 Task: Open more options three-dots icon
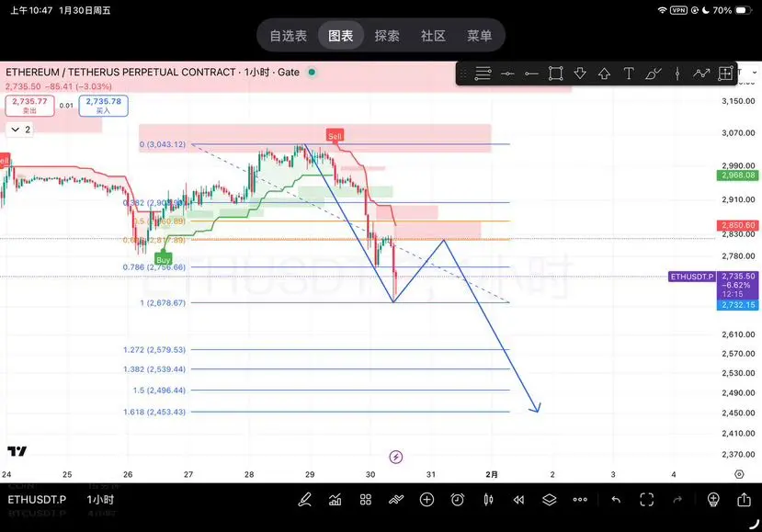(x=580, y=500)
